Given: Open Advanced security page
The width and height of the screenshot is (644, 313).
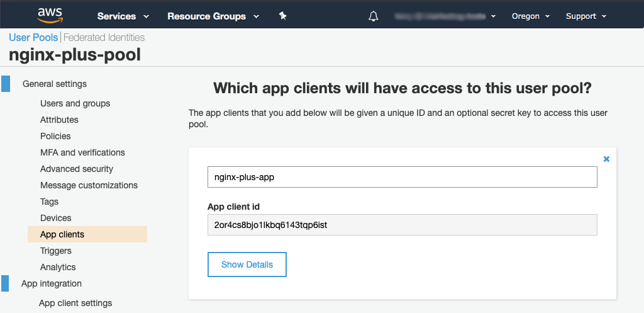Looking at the screenshot, I should pyautogui.click(x=77, y=169).
